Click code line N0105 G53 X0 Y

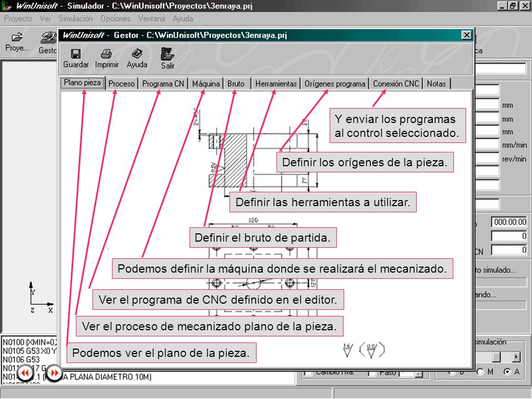(x=30, y=351)
